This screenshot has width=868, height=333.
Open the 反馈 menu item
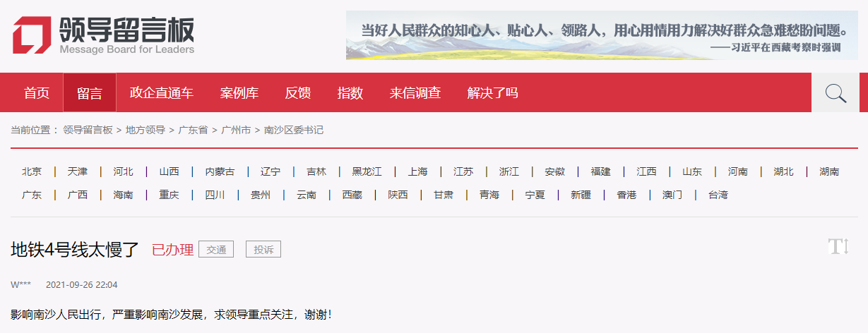pos(298,93)
